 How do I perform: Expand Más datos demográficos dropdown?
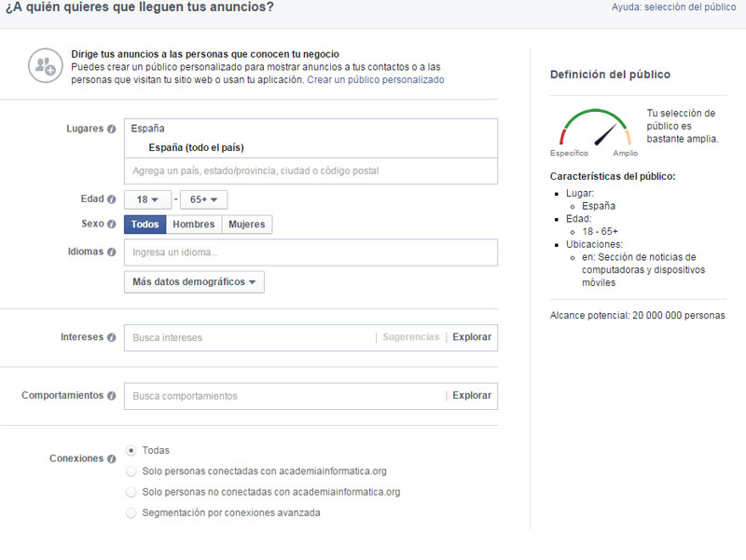click(x=194, y=282)
